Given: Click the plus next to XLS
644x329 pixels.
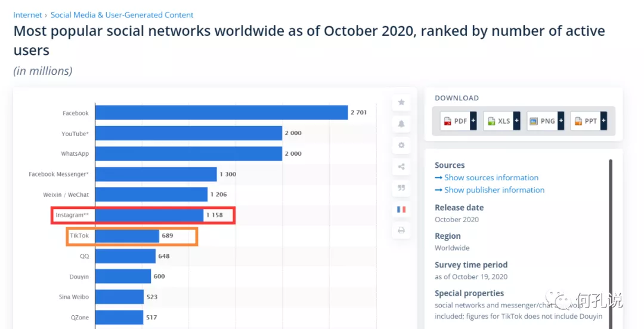Looking at the screenshot, I should pyautogui.click(x=516, y=121).
